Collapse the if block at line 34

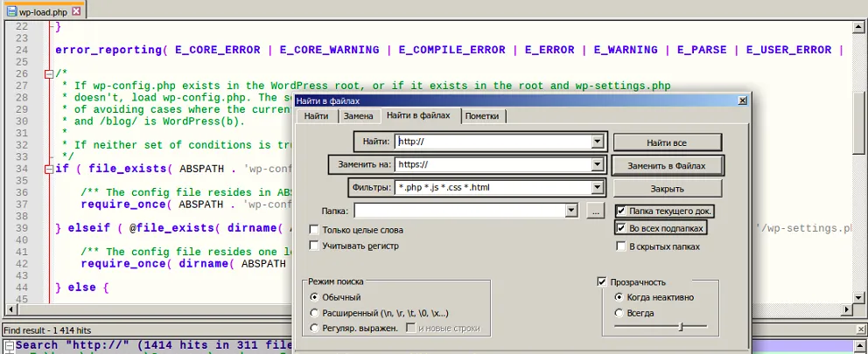point(48,169)
